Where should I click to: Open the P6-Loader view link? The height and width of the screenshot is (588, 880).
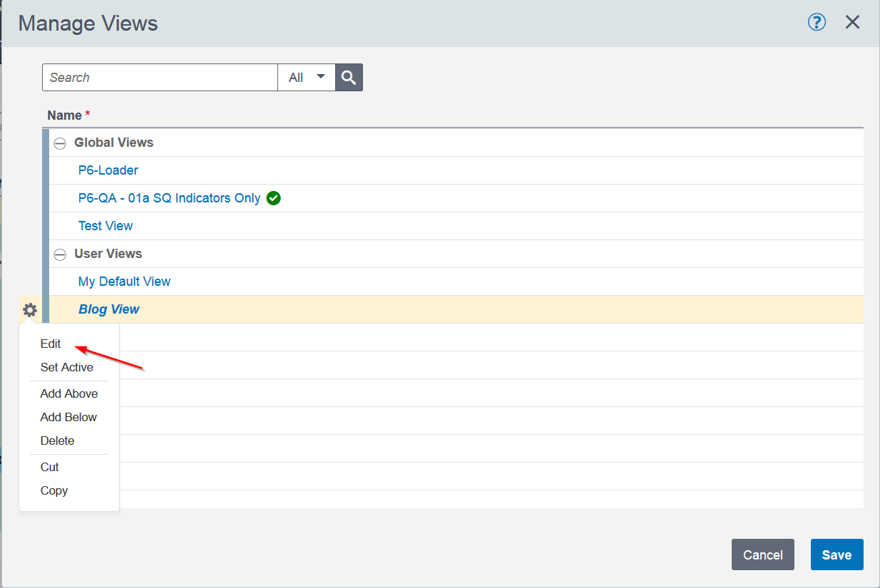point(108,170)
